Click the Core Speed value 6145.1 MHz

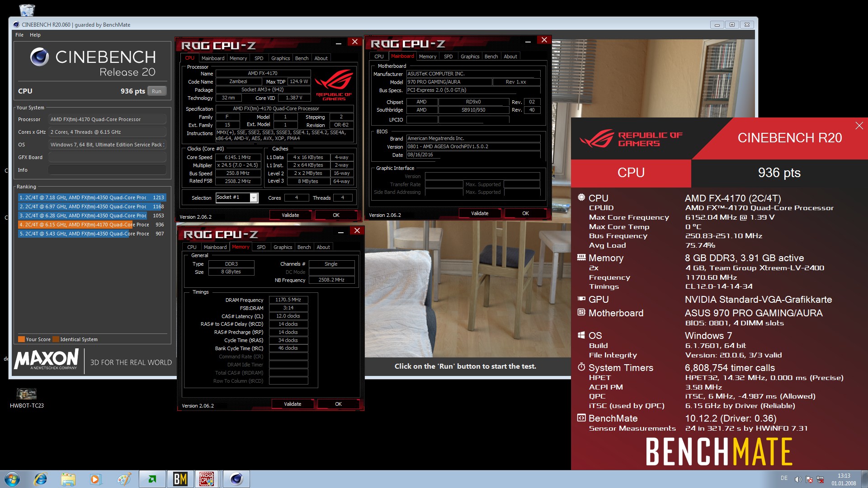pyautogui.click(x=238, y=157)
